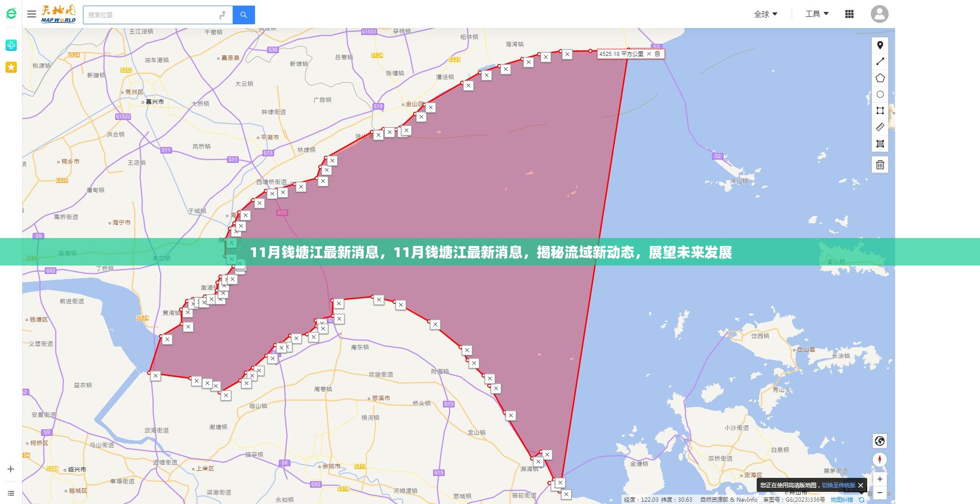Reset map orientation with compass

[880, 460]
